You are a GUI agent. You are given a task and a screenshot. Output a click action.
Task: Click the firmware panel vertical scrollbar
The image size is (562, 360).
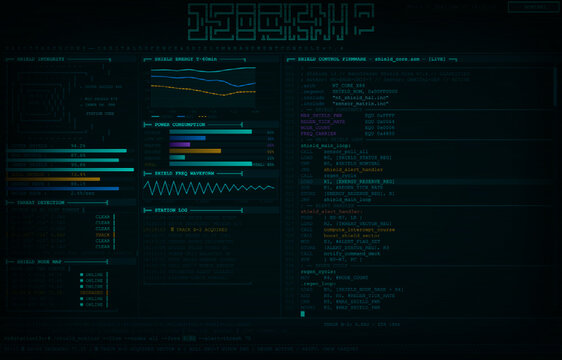click(x=555, y=87)
